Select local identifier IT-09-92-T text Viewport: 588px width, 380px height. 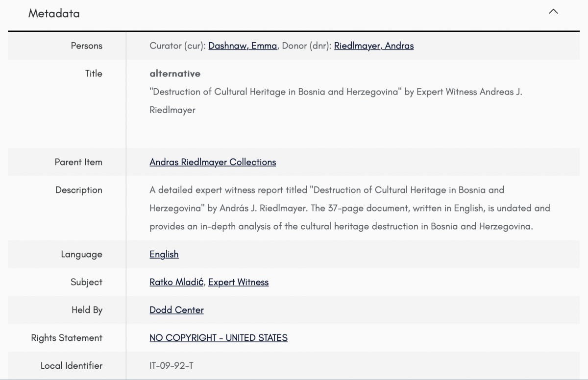[171, 366]
